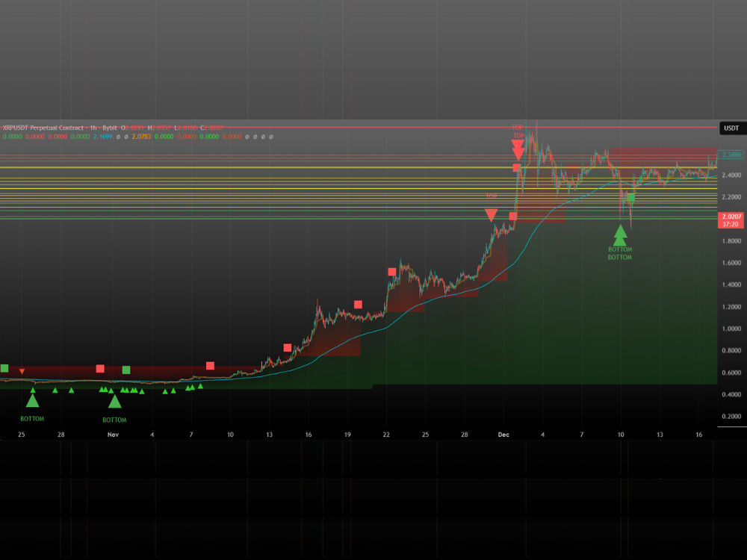Click the Nov month label on time axis
This screenshot has width=747, height=560.
113,435
